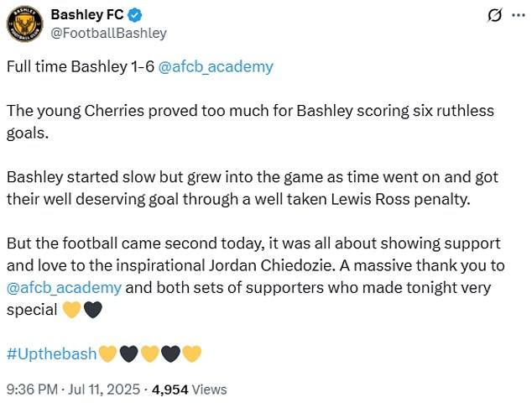This screenshot has width=532, height=408.
Task: Click the Bashley FC profile avatar
Action: click(25, 24)
